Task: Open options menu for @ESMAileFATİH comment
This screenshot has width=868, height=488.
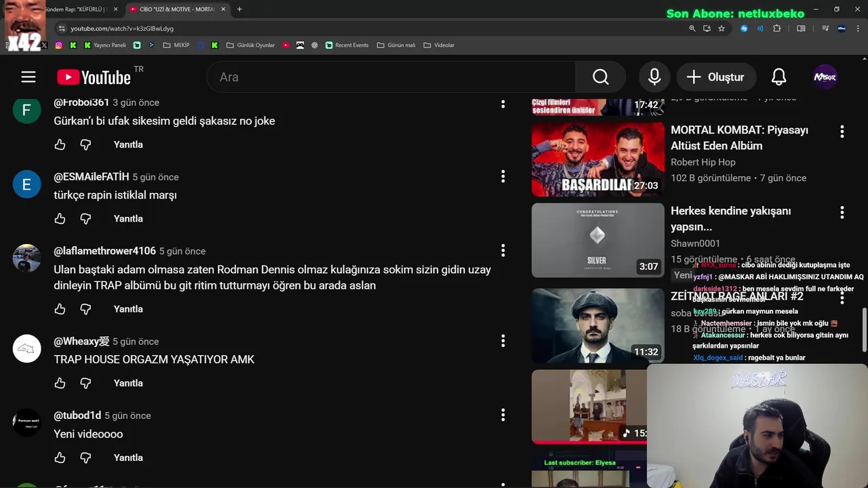Action: [x=502, y=177]
